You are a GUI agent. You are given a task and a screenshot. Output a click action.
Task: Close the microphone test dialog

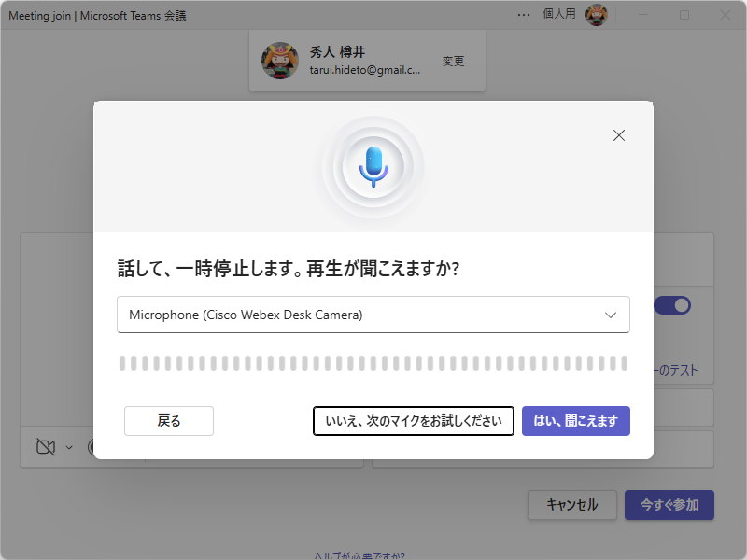pyautogui.click(x=619, y=135)
